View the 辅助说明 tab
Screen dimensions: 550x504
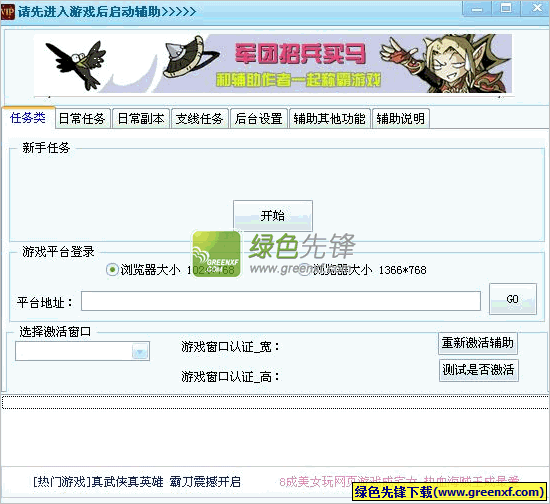pos(401,119)
